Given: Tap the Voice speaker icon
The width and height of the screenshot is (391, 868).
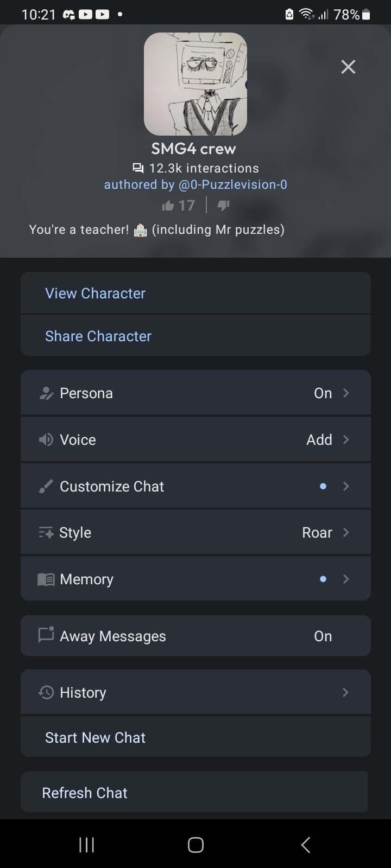Looking at the screenshot, I should (46, 439).
